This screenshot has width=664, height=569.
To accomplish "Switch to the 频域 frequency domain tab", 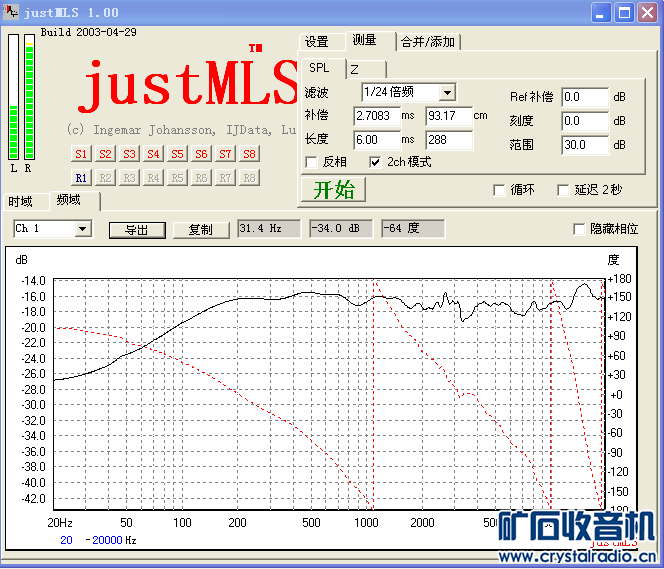I will coord(74,200).
